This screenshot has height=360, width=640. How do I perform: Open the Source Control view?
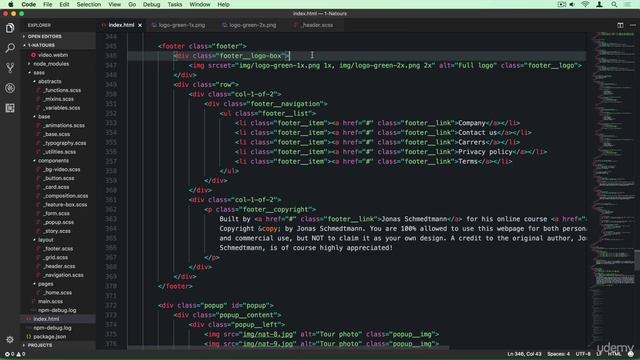(10, 68)
